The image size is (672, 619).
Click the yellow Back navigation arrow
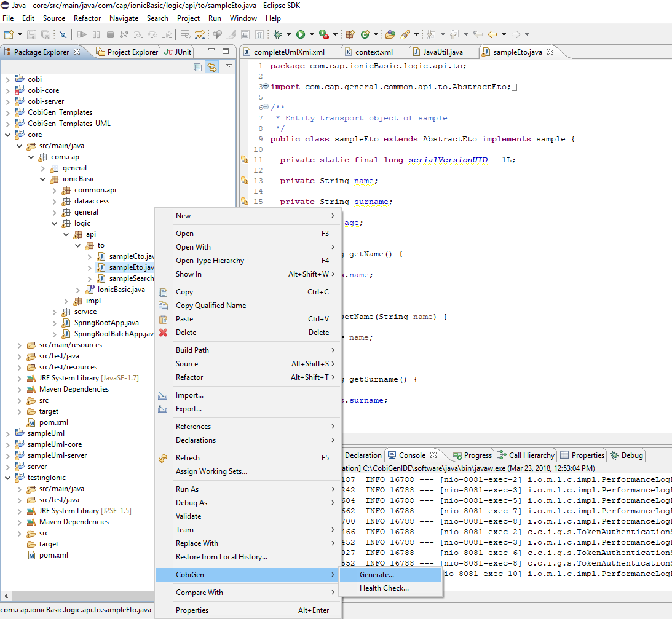point(492,34)
